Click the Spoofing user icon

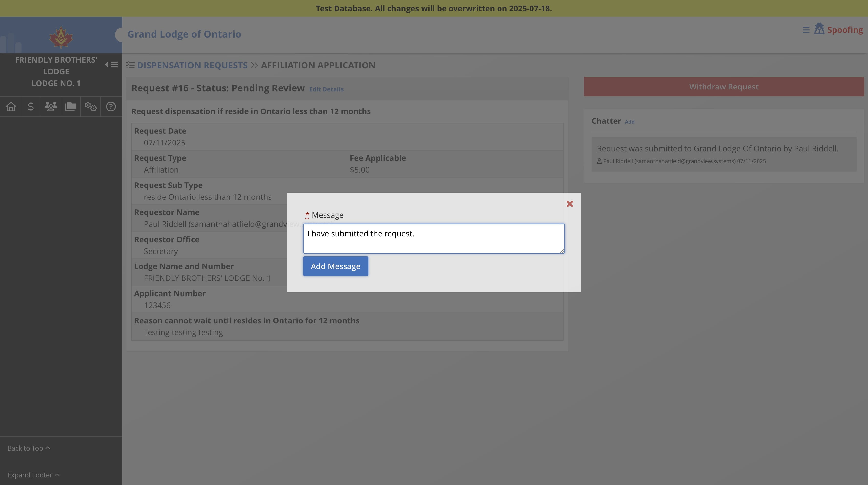point(819,29)
